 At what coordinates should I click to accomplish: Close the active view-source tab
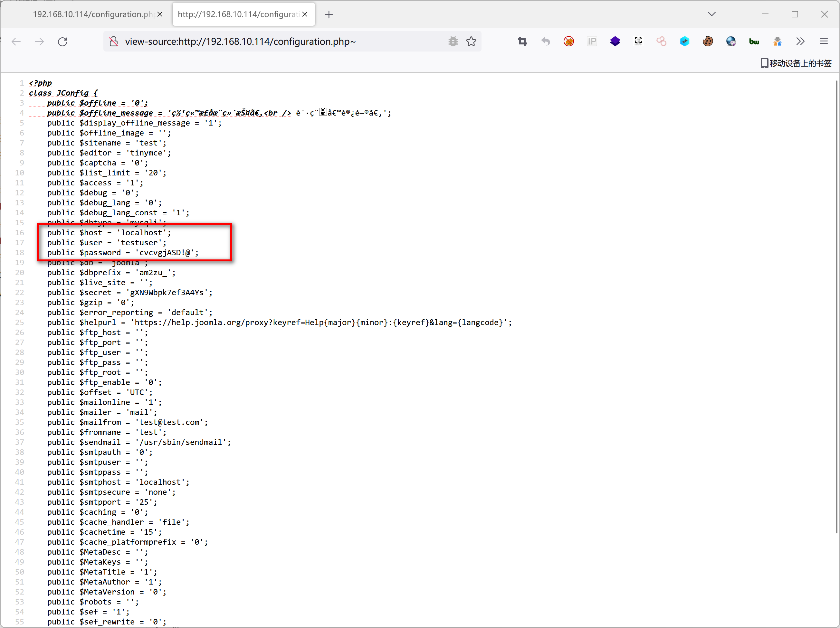[x=305, y=14]
